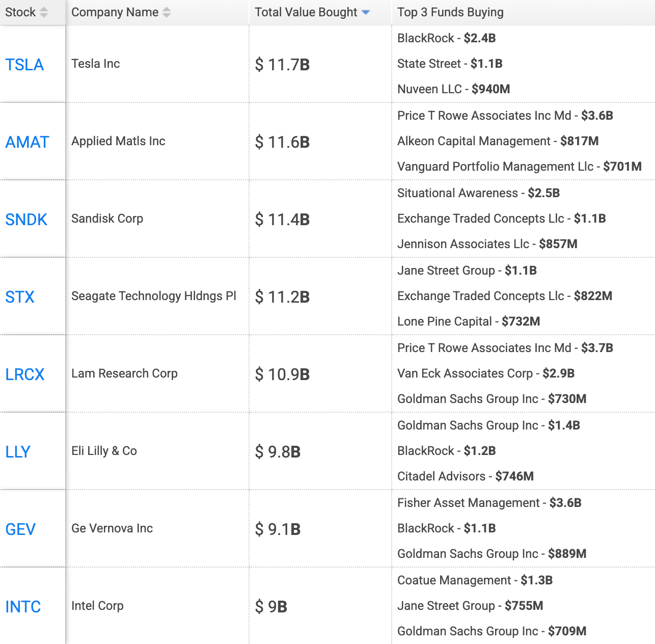This screenshot has width=655, height=644.
Task: Click Fisher Asset Management - $3.6B entry
Action: [489, 503]
